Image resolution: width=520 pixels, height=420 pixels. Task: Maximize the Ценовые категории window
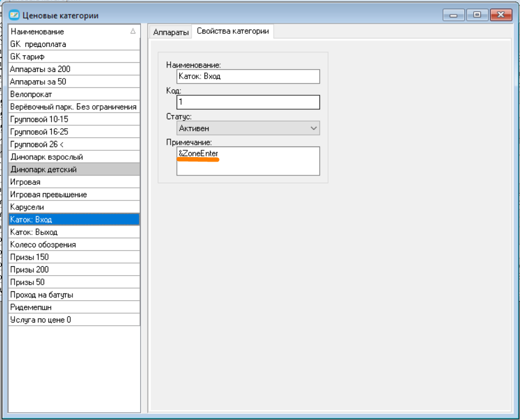point(477,15)
